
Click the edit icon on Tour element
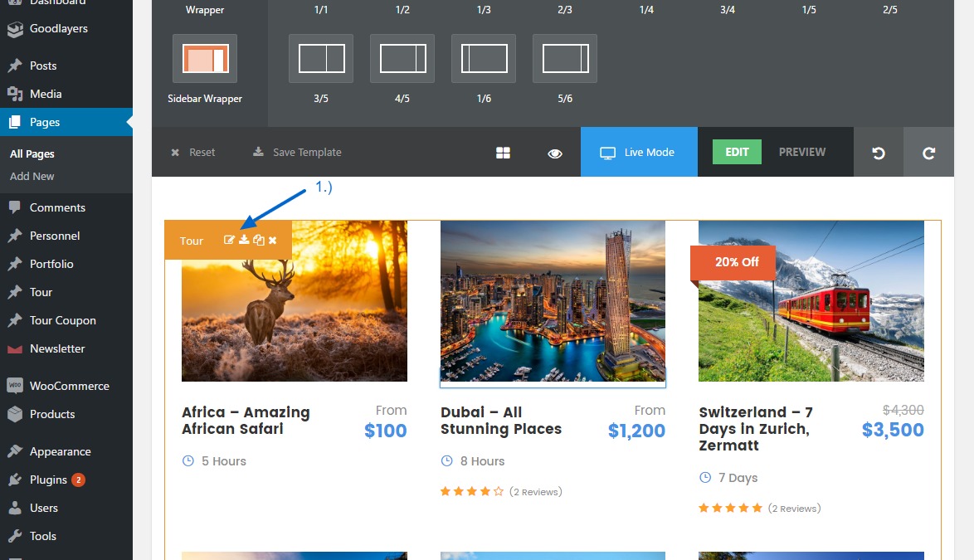[230, 241]
